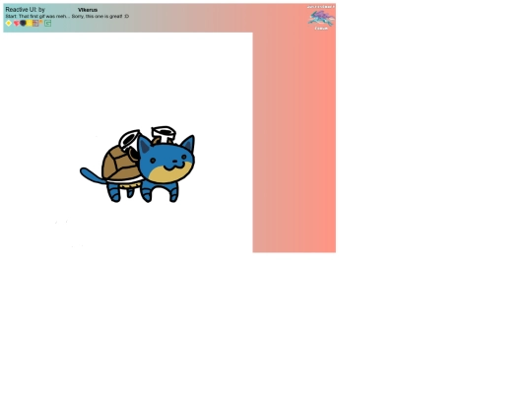Screen dimensions: 532x399
Task: Click the Suicune sprite in the header
Action: 321,18
